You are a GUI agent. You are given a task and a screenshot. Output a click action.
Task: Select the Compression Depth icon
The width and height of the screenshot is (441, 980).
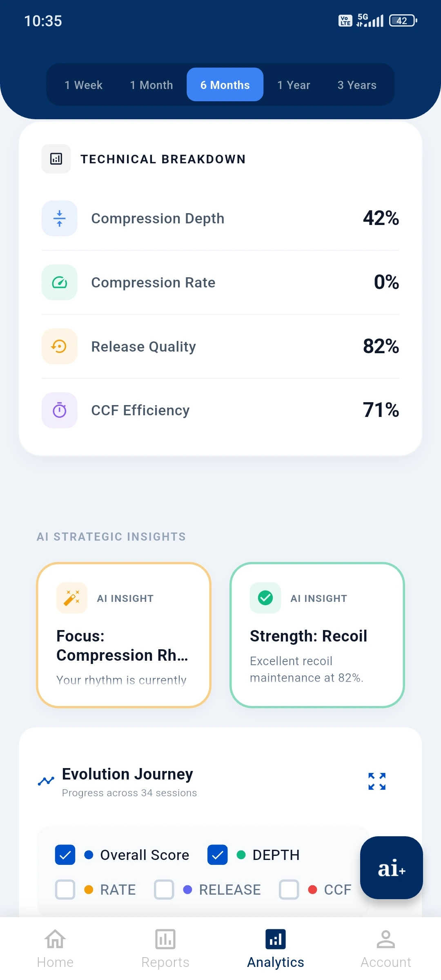59,218
